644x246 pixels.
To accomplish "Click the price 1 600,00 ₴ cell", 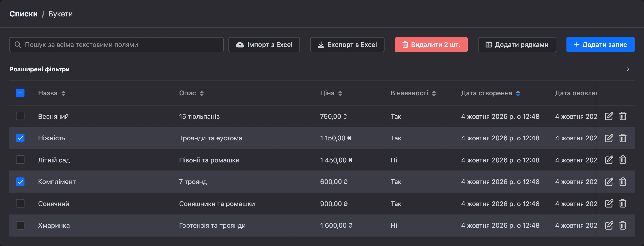I will [x=336, y=225].
